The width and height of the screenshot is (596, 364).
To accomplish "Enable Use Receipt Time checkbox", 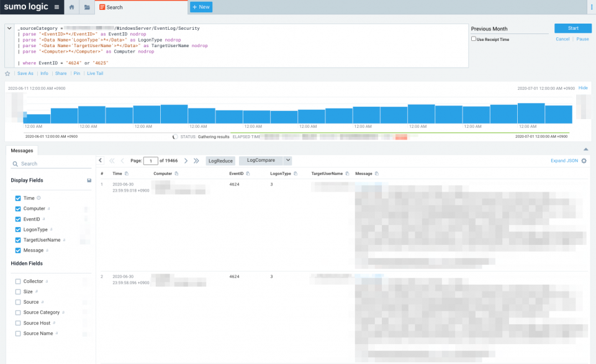I will [474, 38].
